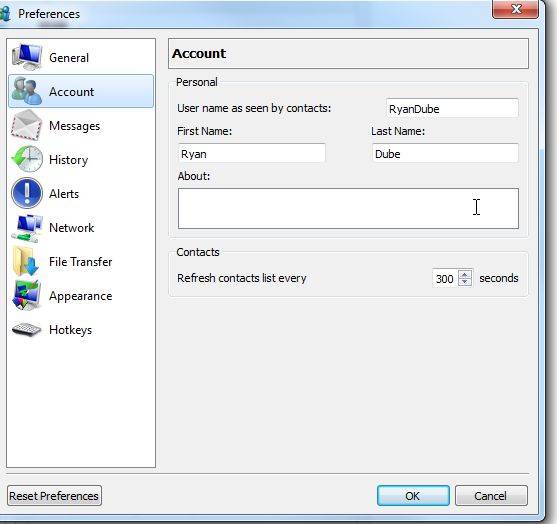Click the refresh interval value 300
557x524 pixels.
[445, 278]
